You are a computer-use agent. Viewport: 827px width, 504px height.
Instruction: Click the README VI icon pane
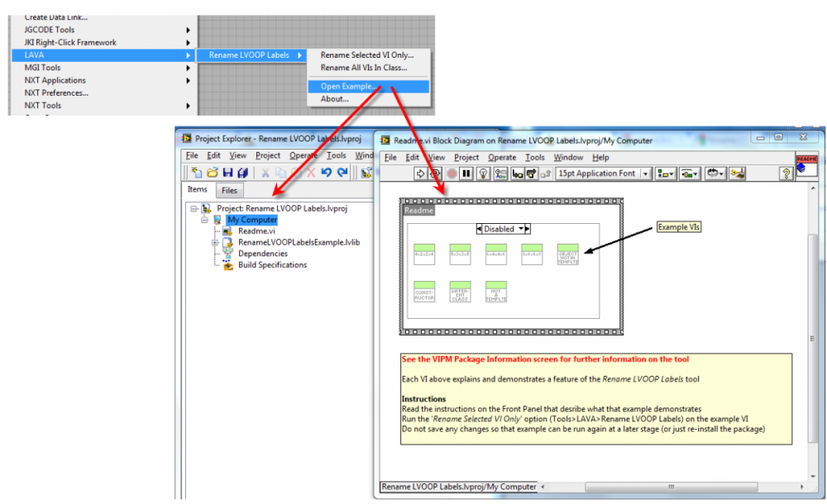tap(806, 165)
